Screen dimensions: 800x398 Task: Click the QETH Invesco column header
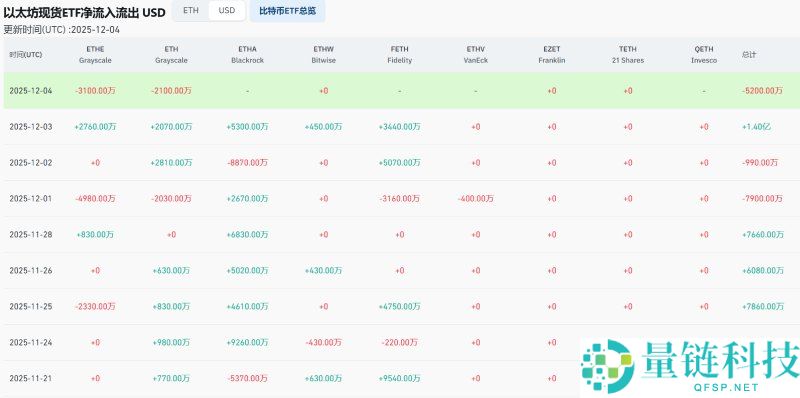click(x=704, y=55)
